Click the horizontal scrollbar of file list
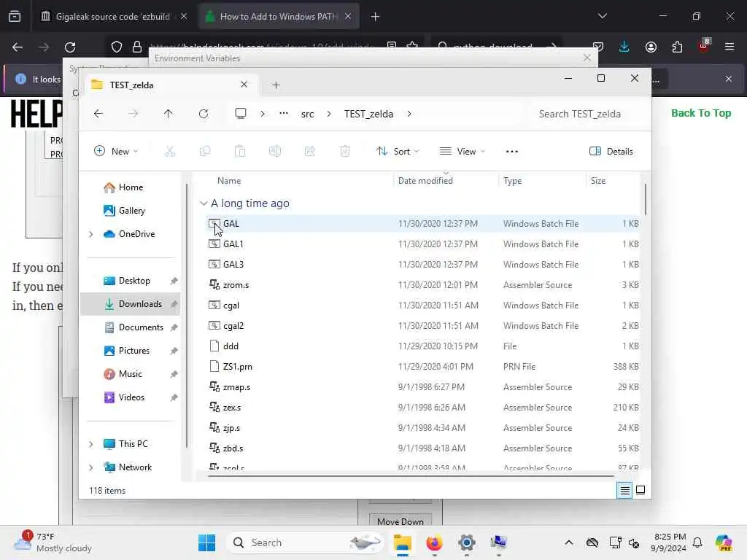747x560 pixels. click(x=411, y=475)
